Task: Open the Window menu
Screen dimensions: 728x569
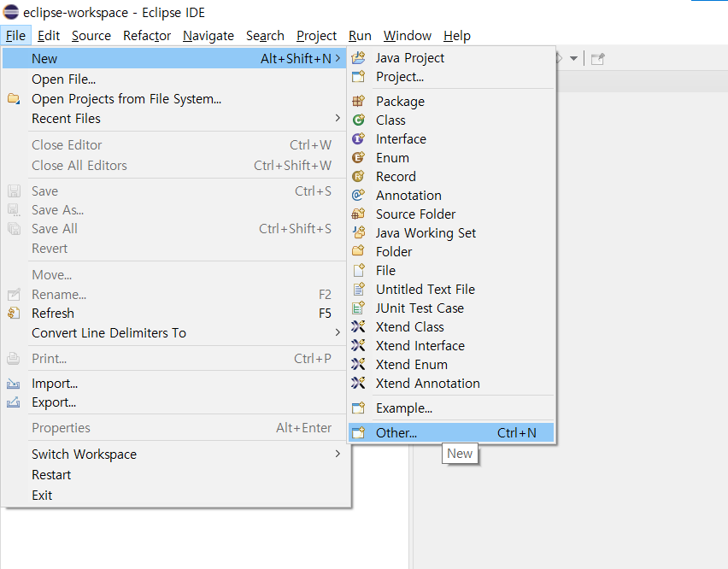Action: pos(408,36)
